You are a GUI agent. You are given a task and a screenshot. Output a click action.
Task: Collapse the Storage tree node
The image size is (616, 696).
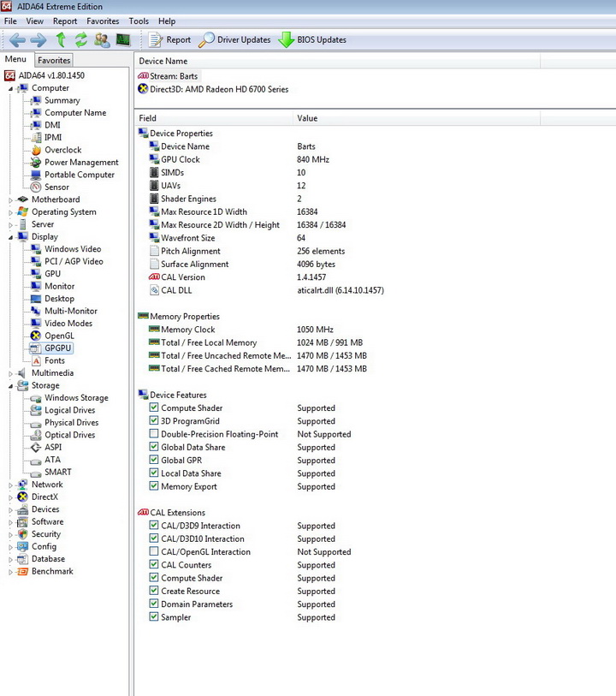click(x=10, y=386)
